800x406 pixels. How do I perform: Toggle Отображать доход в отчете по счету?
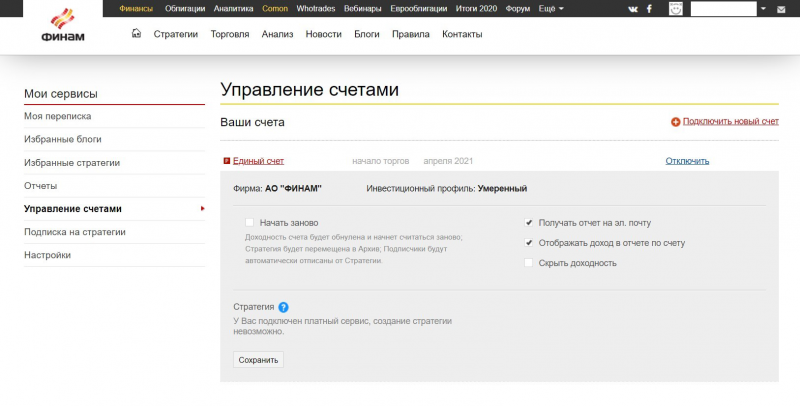(x=529, y=243)
